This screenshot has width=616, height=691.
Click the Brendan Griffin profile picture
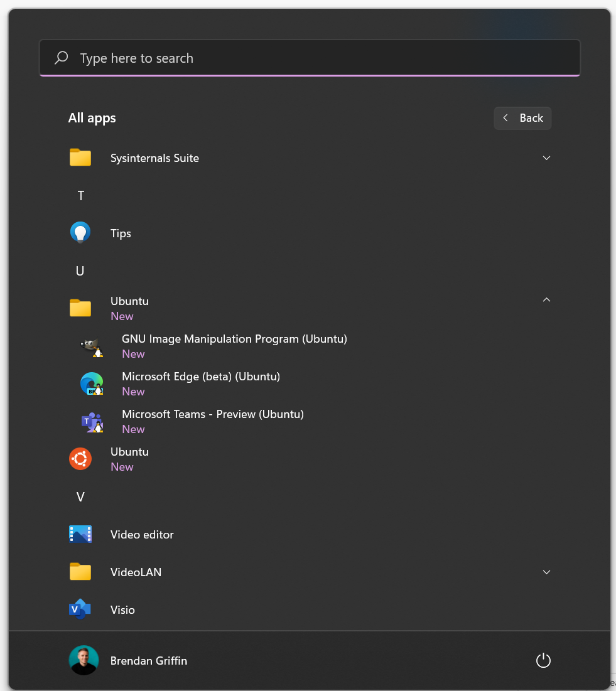pos(84,660)
